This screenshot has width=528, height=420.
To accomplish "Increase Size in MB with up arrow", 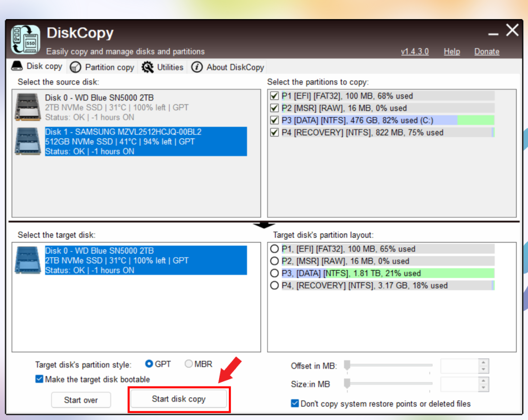I will [483, 381].
